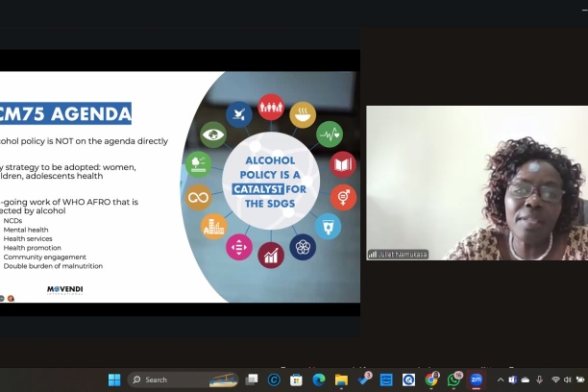Viewport: 588px width, 392px height.
Task: Open the Windows Start menu
Action: coord(114,380)
